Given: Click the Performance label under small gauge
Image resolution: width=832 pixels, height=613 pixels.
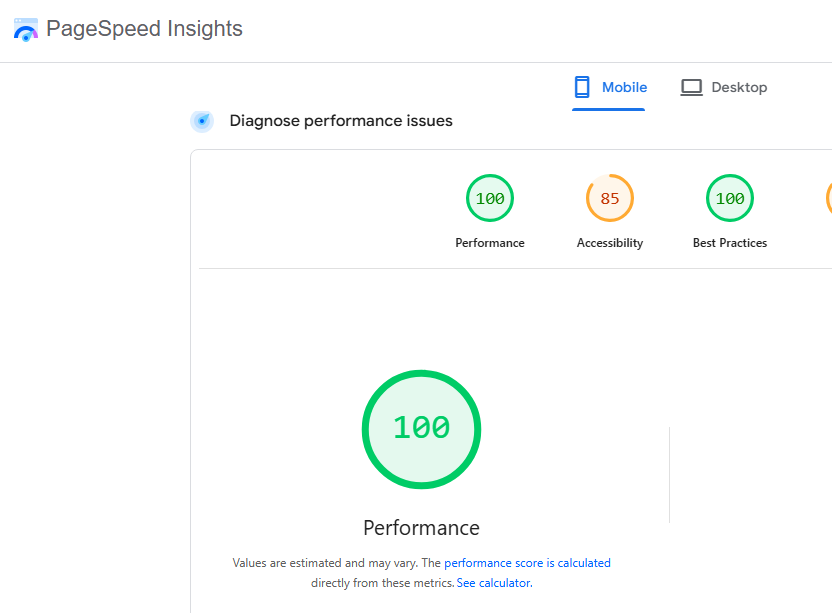Looking at the screenshot, I should tap(490, 243).
